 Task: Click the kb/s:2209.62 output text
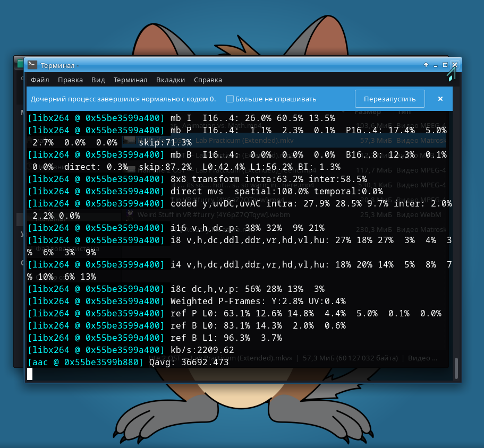[202, 350]
